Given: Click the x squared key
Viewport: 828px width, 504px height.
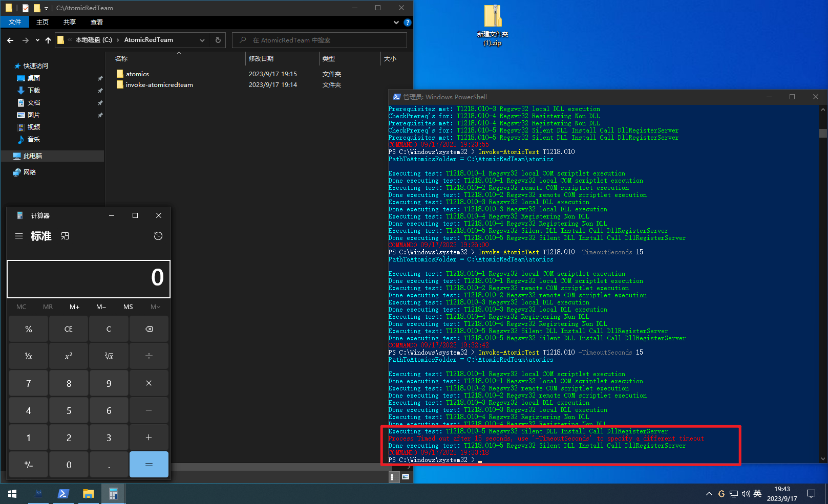Looking at the screenshot, I should pyautogui.click(x=69, y=356).
